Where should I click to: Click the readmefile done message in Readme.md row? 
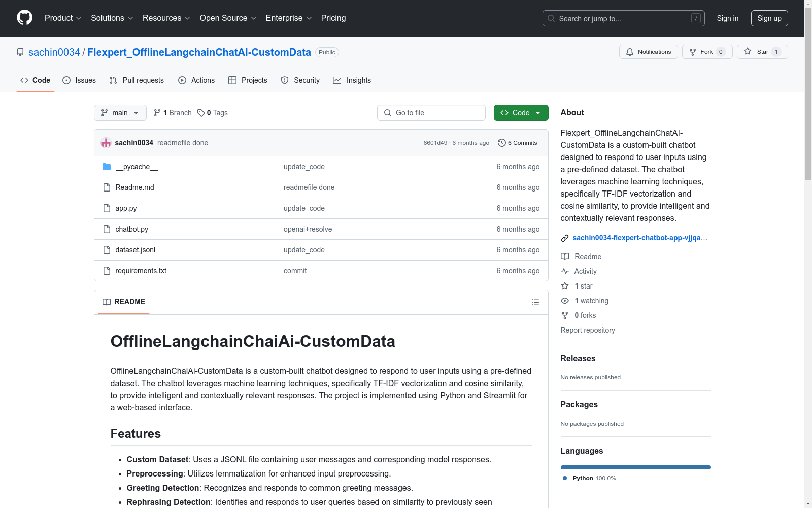coord(309,187)
